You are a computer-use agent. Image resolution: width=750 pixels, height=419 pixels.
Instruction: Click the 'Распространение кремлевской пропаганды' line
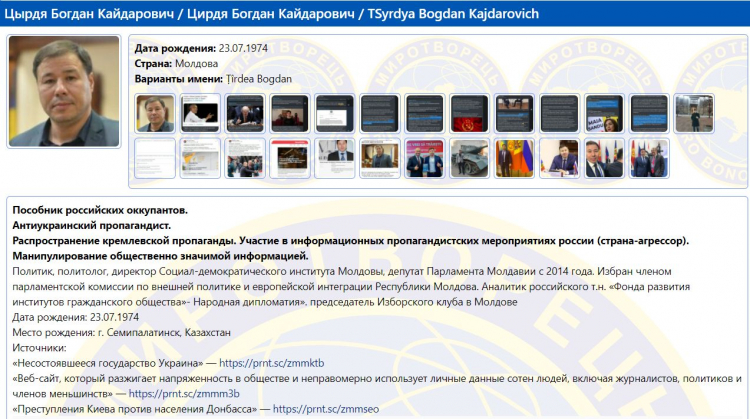351,241
